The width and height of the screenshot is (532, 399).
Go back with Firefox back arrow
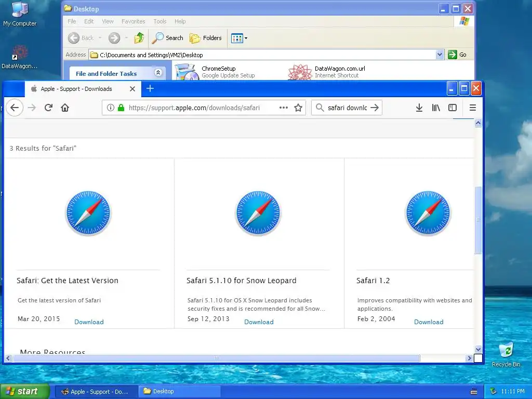click(x=14, y=108)
